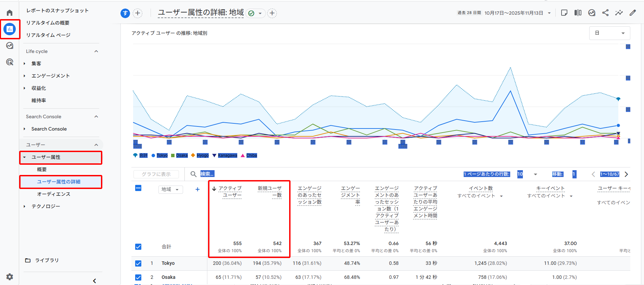Open the Advertising icon in left rail
The width and height of the screenshot is (644, 285).
[10, 62]
